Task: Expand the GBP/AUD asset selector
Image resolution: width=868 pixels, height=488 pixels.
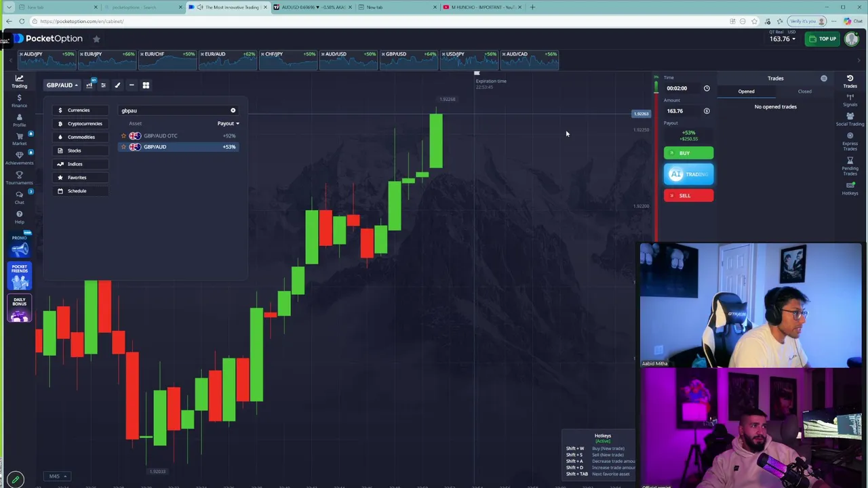Action: pyautogui.click(x=62, y=85)
